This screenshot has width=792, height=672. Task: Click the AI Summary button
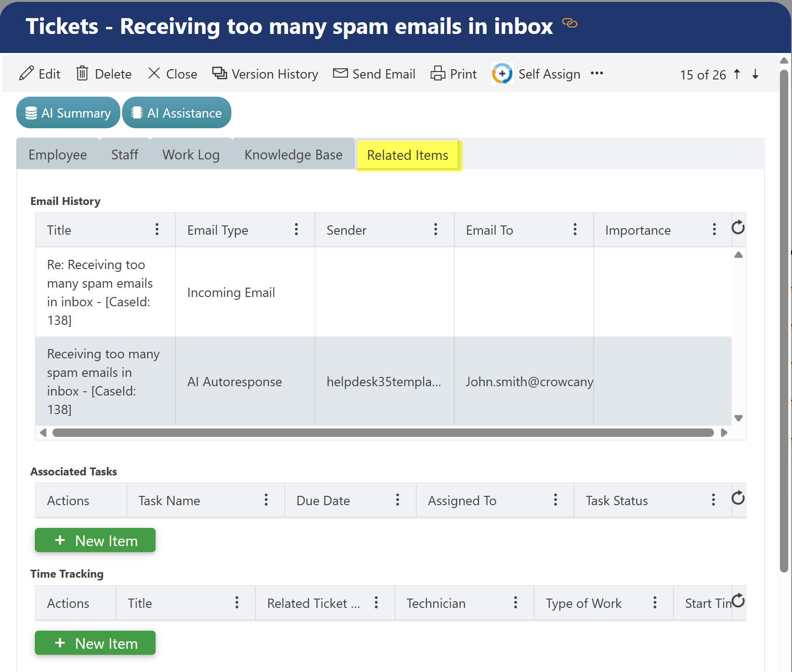coord(68,113)
